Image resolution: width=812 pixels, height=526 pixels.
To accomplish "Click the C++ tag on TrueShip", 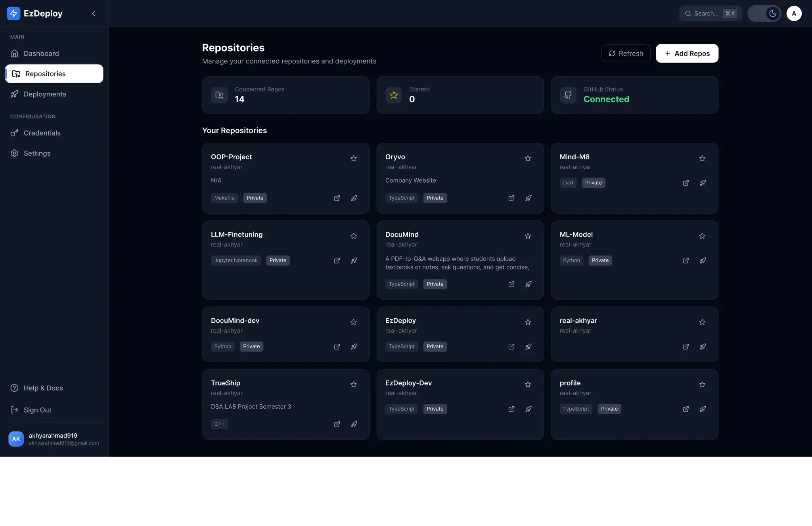I will (219, 424).
